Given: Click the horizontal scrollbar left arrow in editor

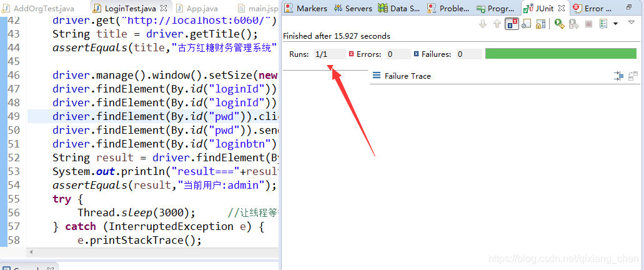Looking at the screenshot, I should (x=32, y=252).
